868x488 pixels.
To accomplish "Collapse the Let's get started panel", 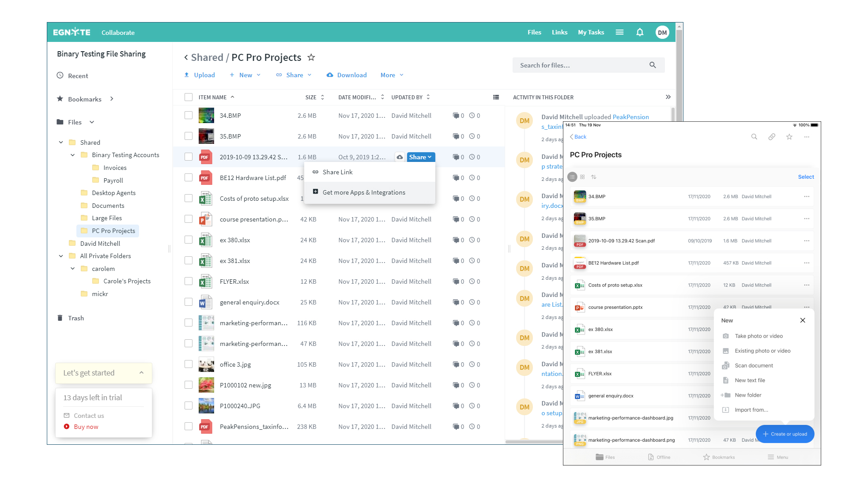I will (x=141, y=373).
